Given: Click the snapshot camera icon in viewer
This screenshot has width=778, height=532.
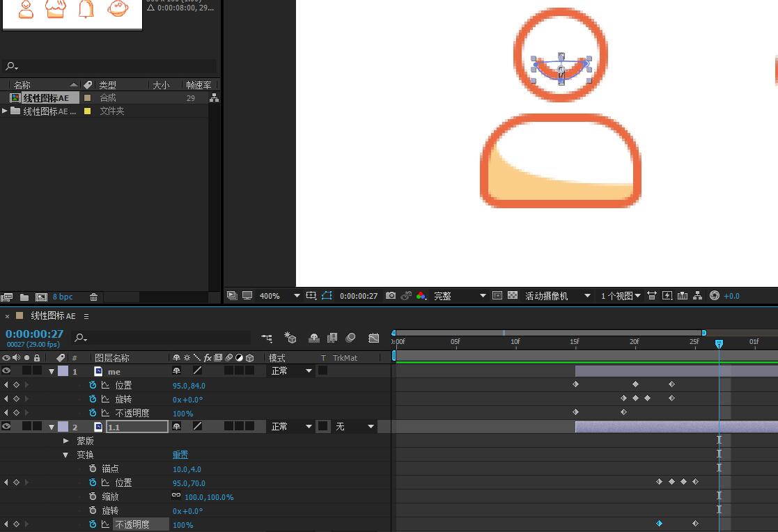Looking at the screenshot, I should pos(391,296).
